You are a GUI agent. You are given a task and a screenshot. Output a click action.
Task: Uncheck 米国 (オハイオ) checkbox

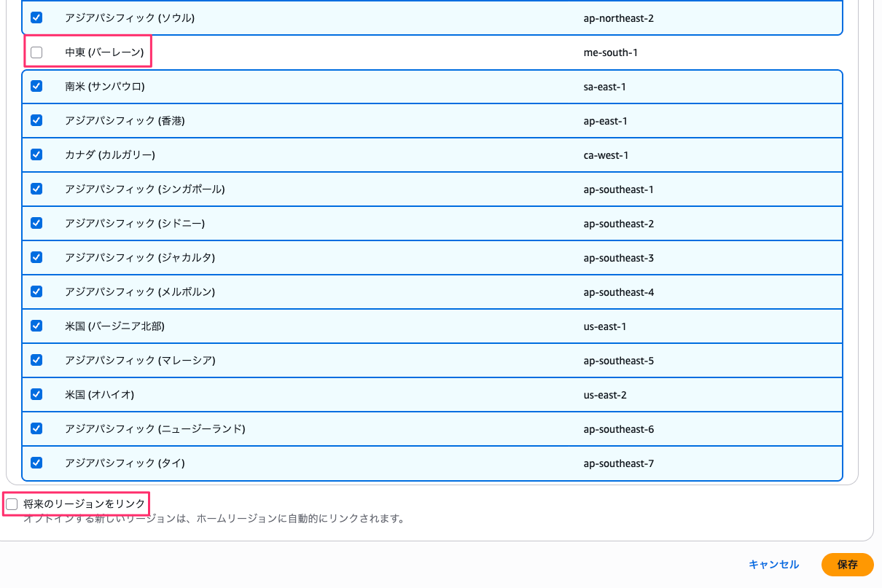pyautogui.click(x=36, y=394)
